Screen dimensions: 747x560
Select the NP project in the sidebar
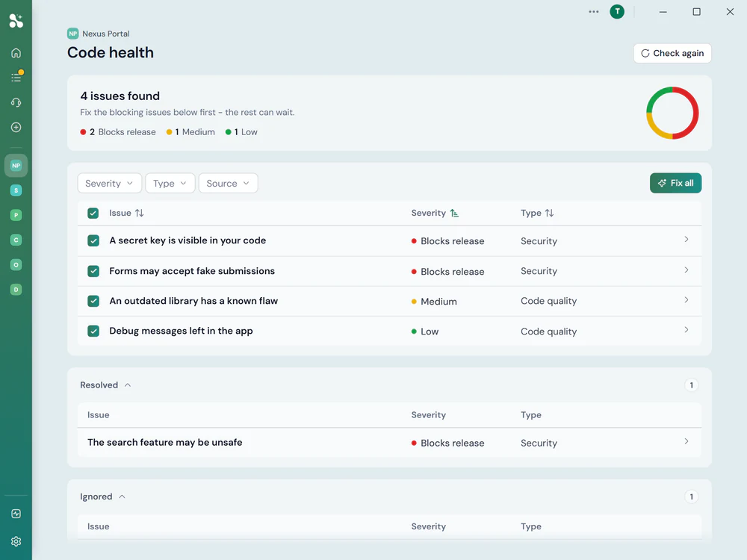point(16,166)
